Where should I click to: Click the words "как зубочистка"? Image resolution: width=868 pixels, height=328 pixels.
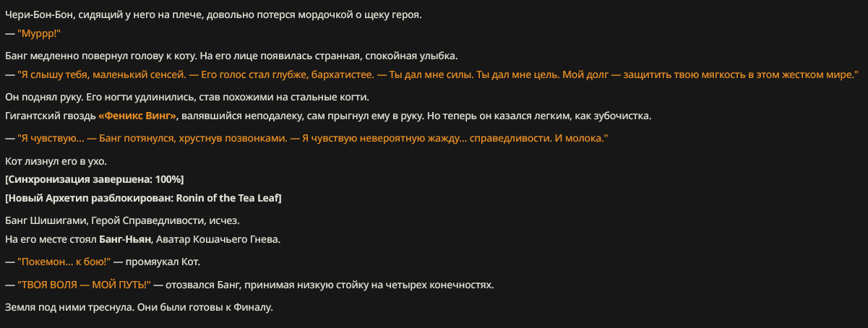tap(614, 116)
